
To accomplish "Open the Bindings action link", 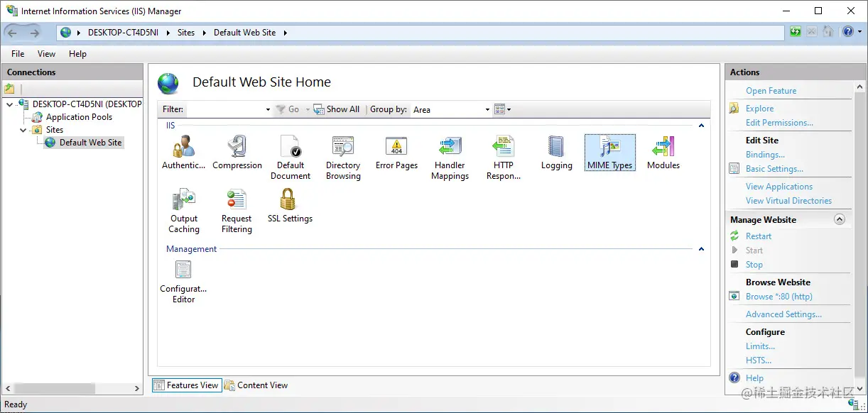I will 765,155.
